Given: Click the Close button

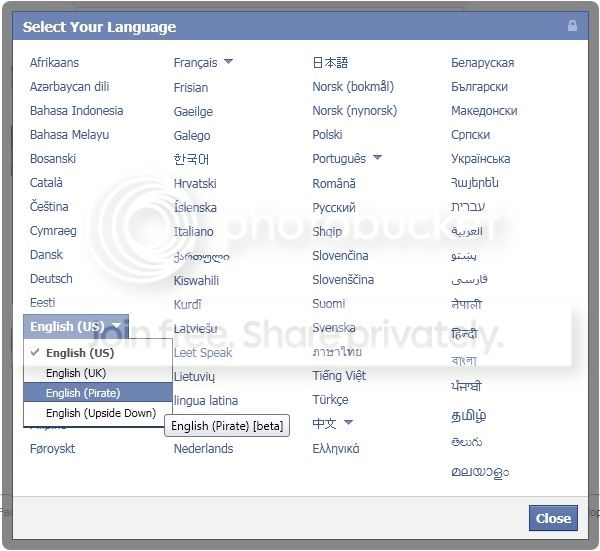Looking at the screenshot, I should click(x=553, y=518).
